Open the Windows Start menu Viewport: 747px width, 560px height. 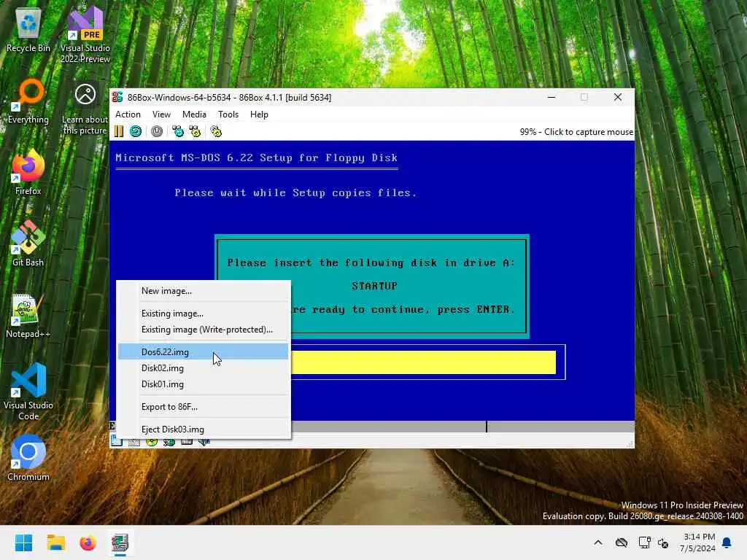(23, 542)
